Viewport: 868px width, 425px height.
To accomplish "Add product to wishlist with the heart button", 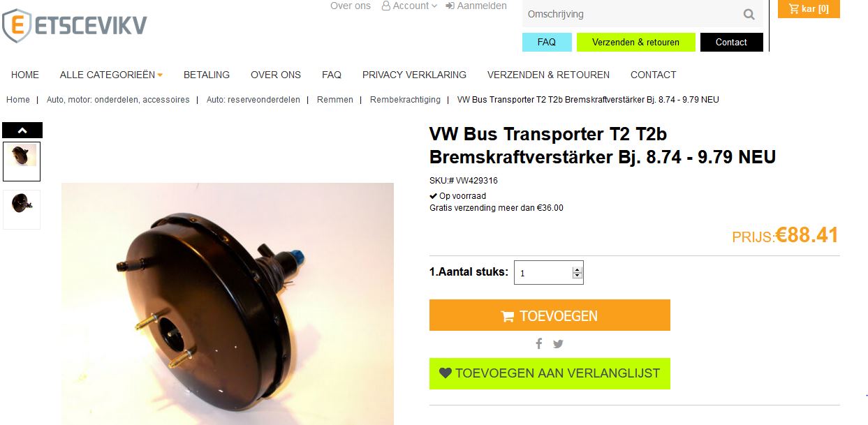I will (x=550, y=373).
